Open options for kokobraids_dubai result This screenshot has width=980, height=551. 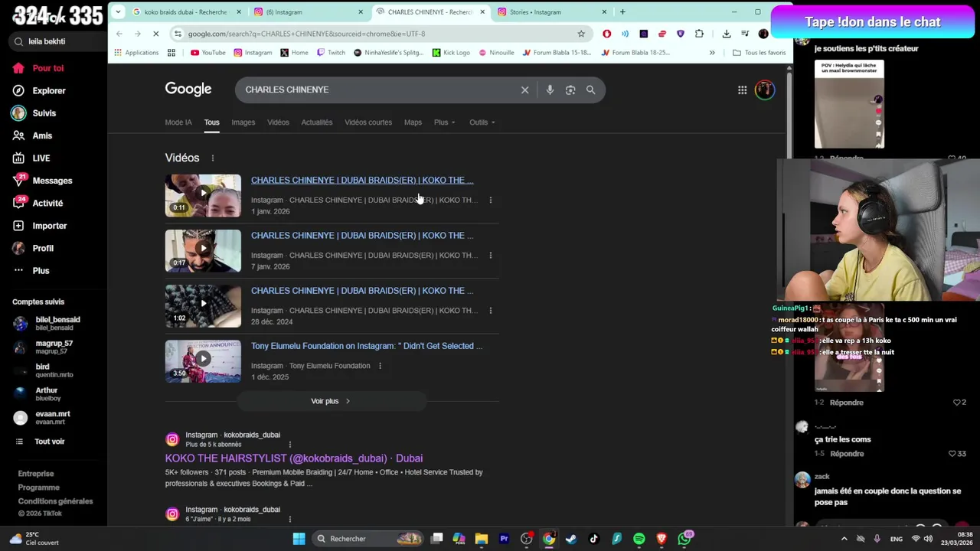click(x=289, y=445)
